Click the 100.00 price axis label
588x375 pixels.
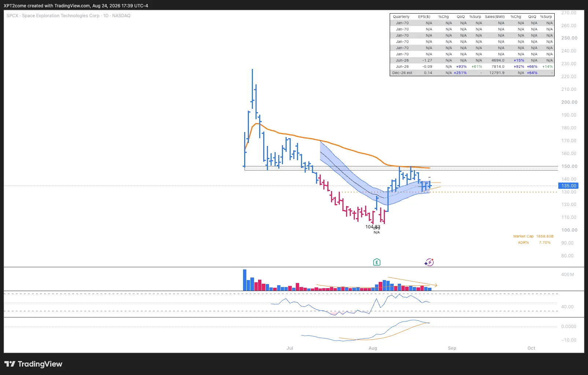tap(569, 230)
